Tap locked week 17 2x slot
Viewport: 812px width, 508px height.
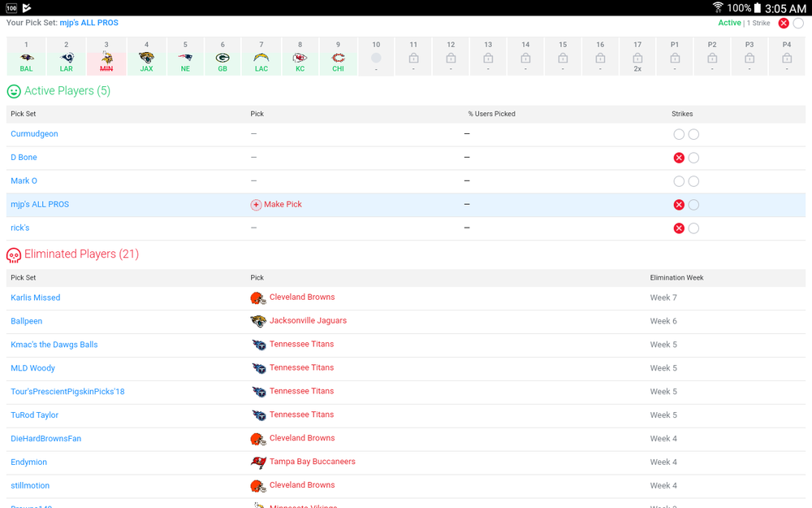pyautogui.click(x=637, y=57)
